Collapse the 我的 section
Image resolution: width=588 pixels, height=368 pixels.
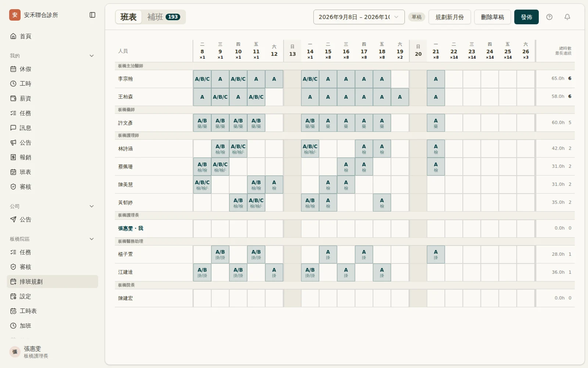tap(92, 56)
